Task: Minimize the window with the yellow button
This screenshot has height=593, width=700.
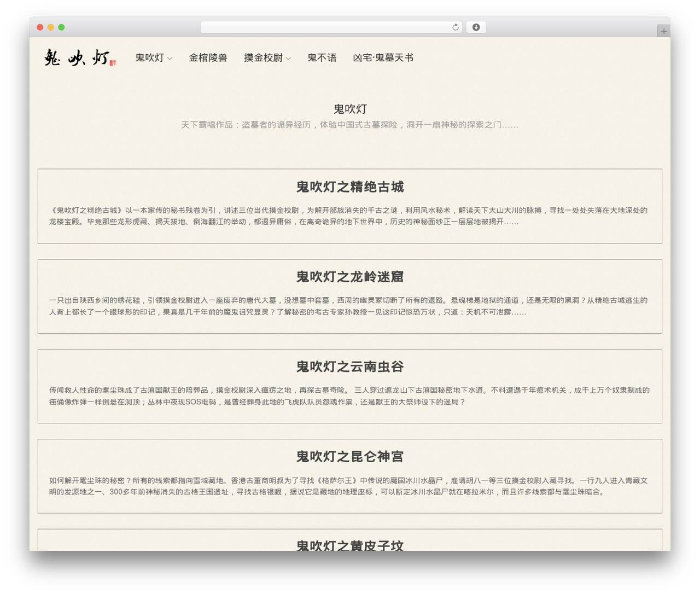Action: point(51,27)
